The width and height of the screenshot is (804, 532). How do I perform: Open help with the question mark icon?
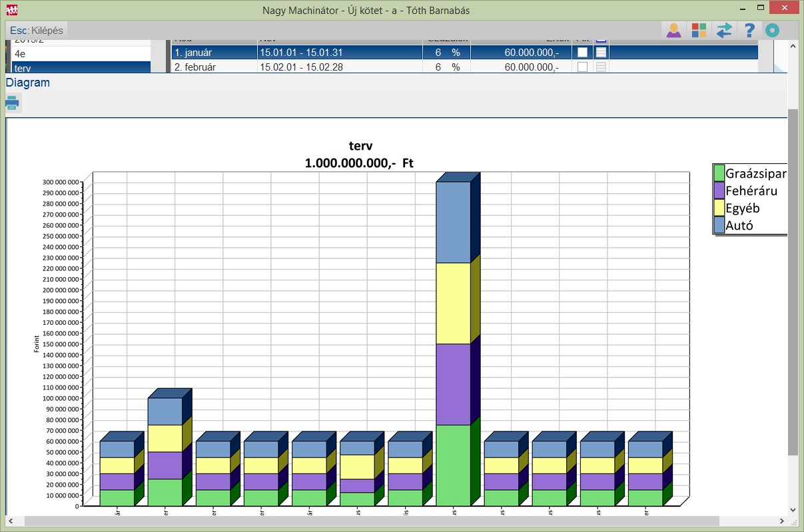click(x=749, y=31)
